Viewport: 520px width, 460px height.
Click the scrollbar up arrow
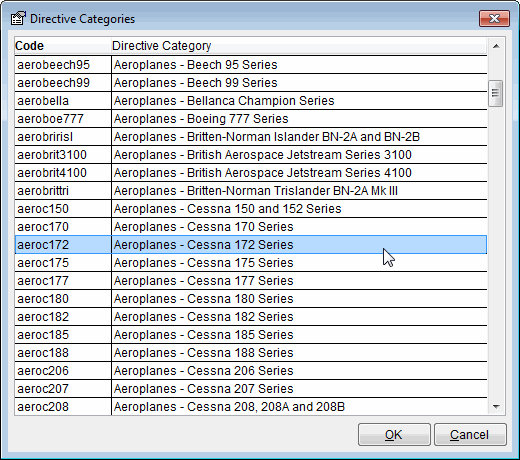[x=496, y=46]
